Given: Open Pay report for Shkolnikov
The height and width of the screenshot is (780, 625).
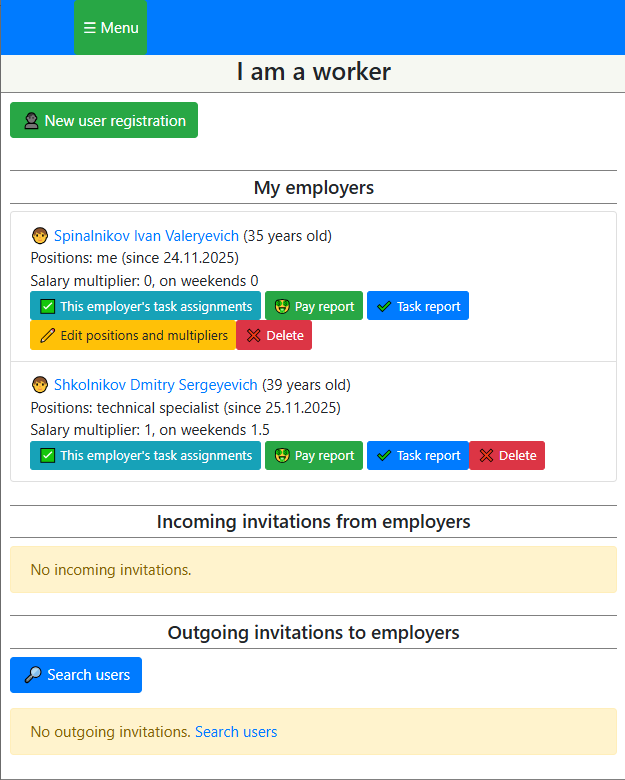Looking at the screenshot, I should [313, 455].
